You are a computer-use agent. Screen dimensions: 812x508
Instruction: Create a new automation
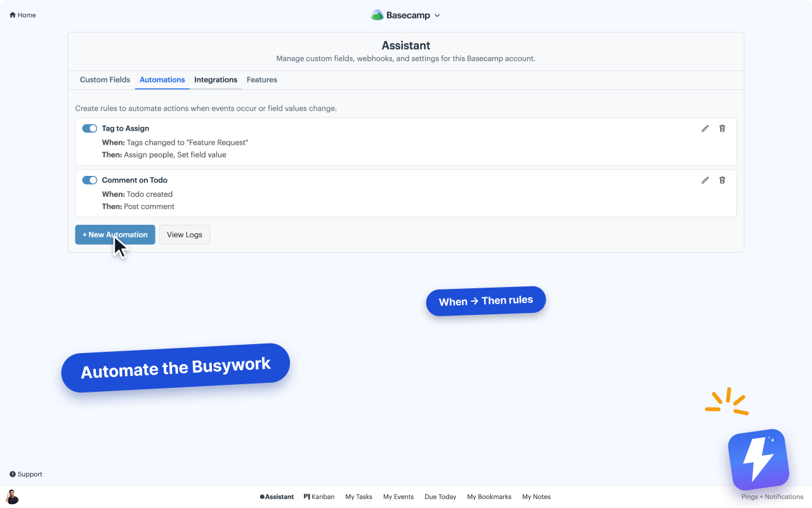(115, 235)
